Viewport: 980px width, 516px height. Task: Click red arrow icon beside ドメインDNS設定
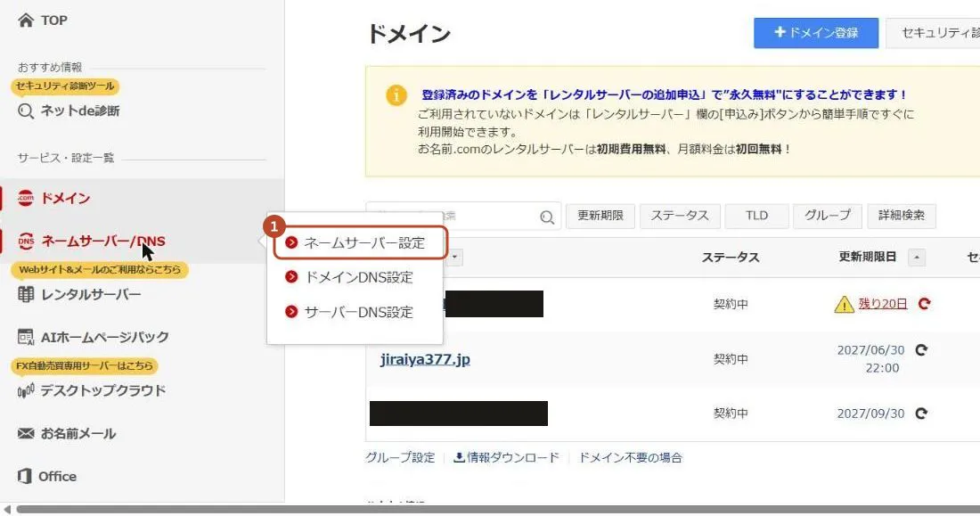pos(291,276)
